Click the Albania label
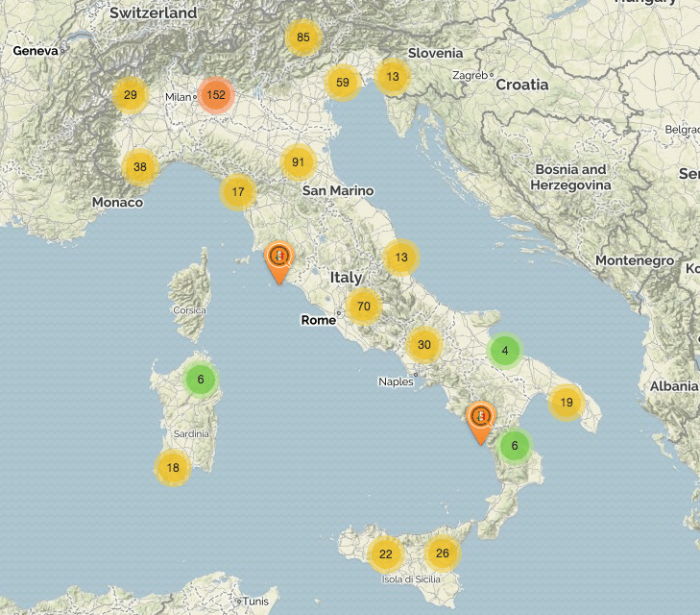The height and width of the screenshot is (615, 700). 674,386
